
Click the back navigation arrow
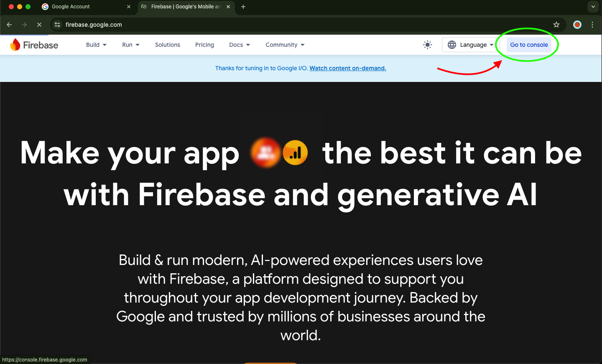pyautogui.click(x=9, y=25)
